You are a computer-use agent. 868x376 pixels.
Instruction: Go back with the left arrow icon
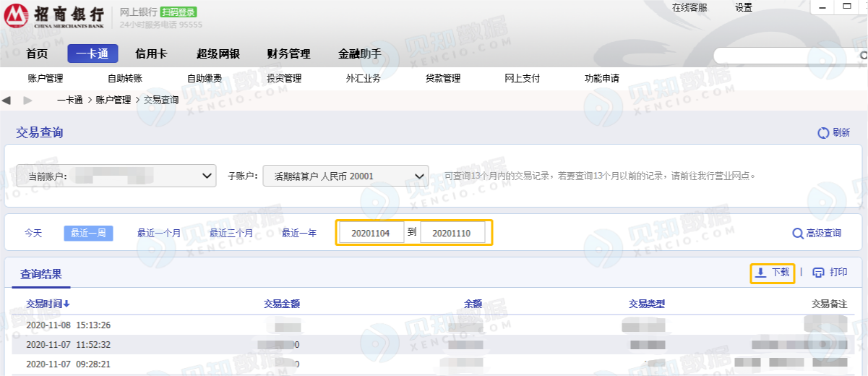click(7, 100)
